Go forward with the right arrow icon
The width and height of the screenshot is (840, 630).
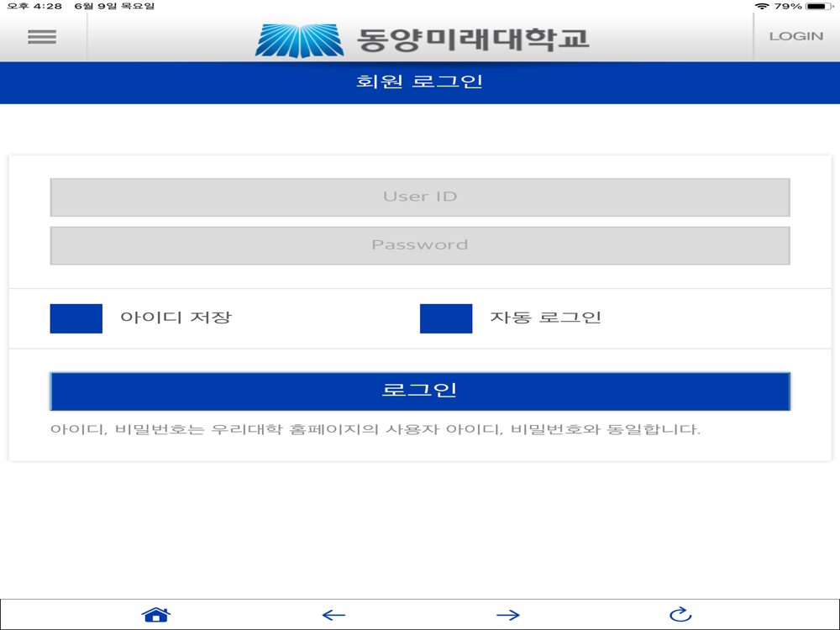tap(508, 615)
